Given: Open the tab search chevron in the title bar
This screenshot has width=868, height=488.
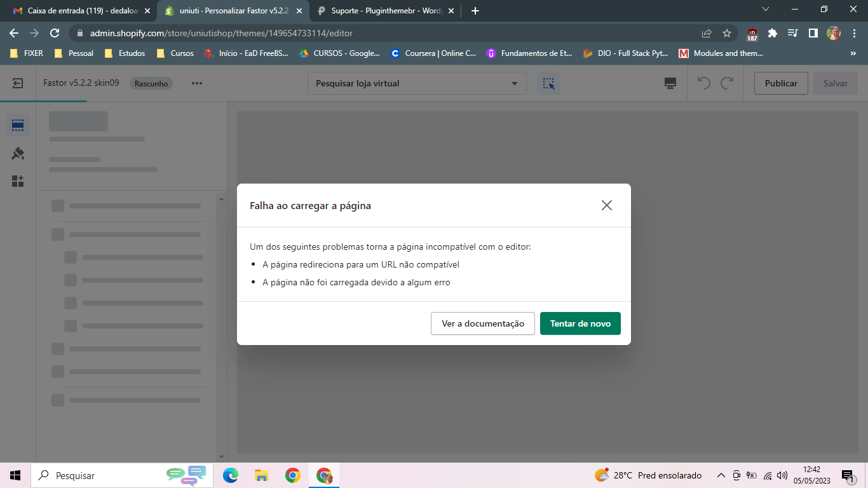Looking at the screenshot, I should (x=766, y=10).
